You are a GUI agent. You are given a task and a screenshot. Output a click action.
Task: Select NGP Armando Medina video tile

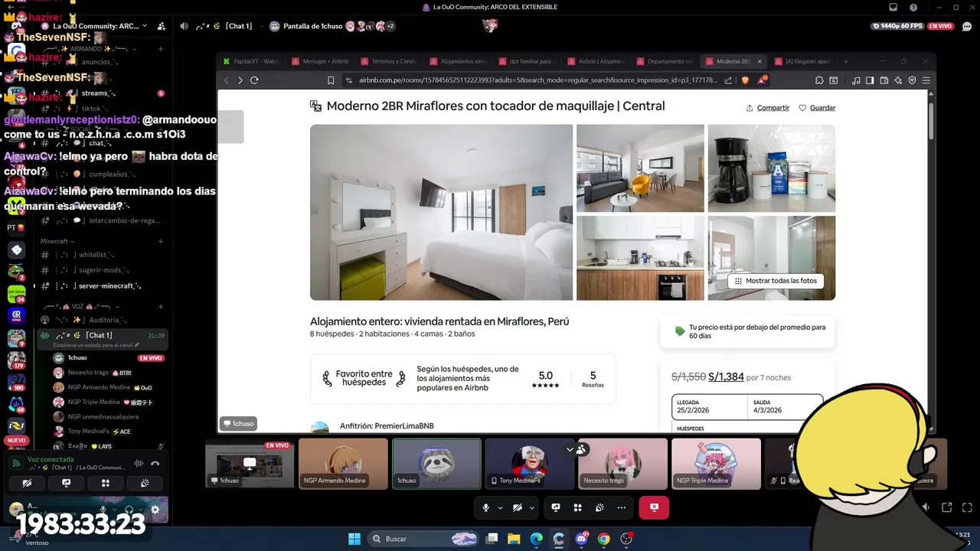coord(343,463)
